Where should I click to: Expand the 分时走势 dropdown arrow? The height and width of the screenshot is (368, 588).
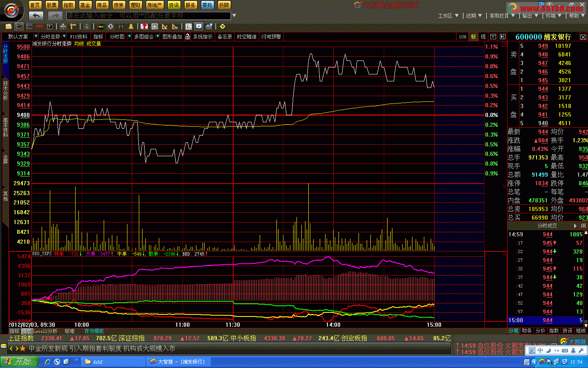64,36
